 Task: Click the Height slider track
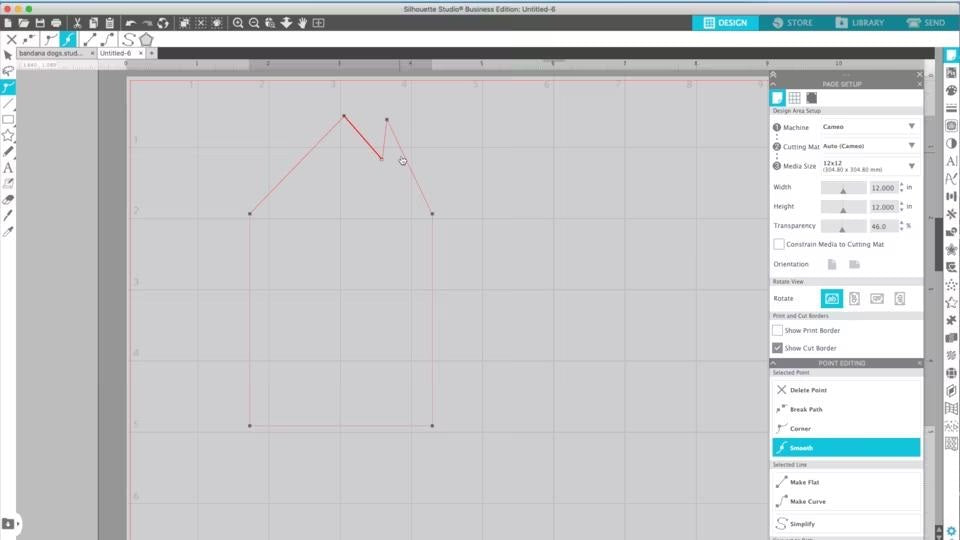pos(843,207)
